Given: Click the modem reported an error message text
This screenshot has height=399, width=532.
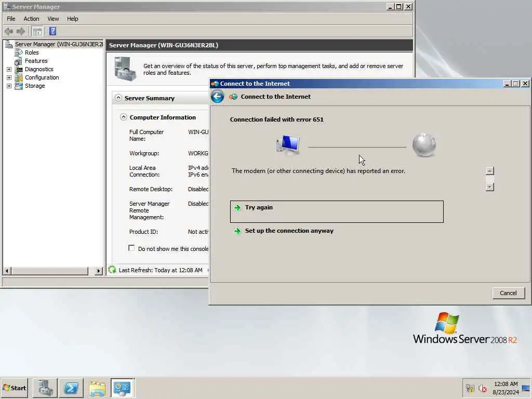Looking at the screenshot, I should [318, 171].
